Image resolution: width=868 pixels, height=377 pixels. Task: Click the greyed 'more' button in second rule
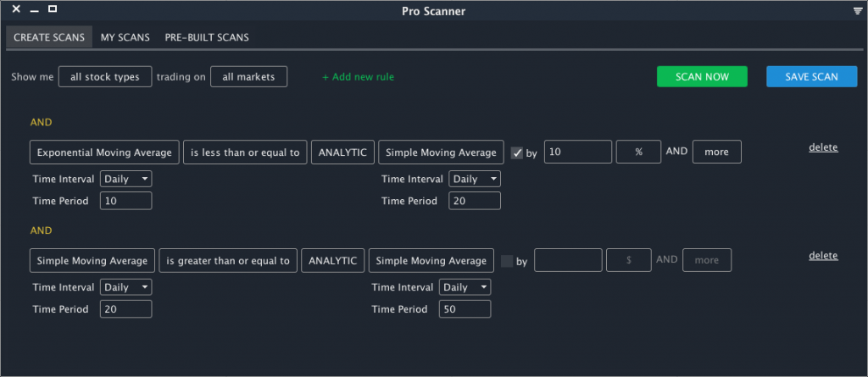coord(707,260)
